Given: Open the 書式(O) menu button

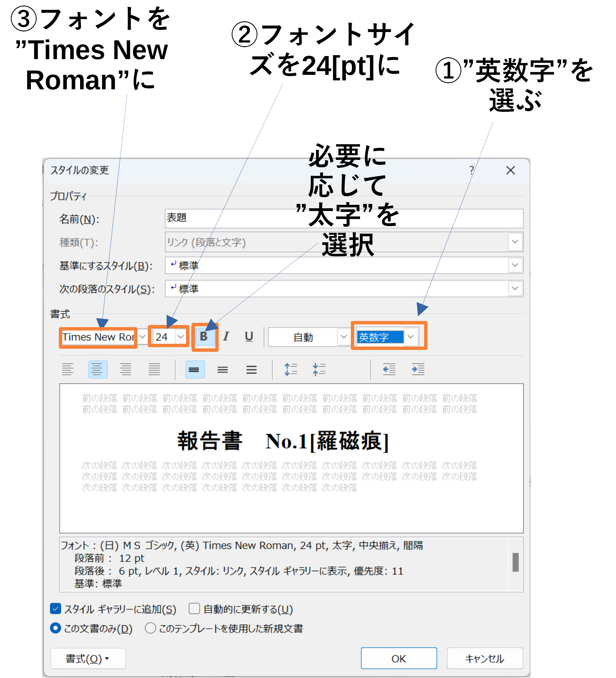Looking at the screenshot, I should (x=88, y=659).
